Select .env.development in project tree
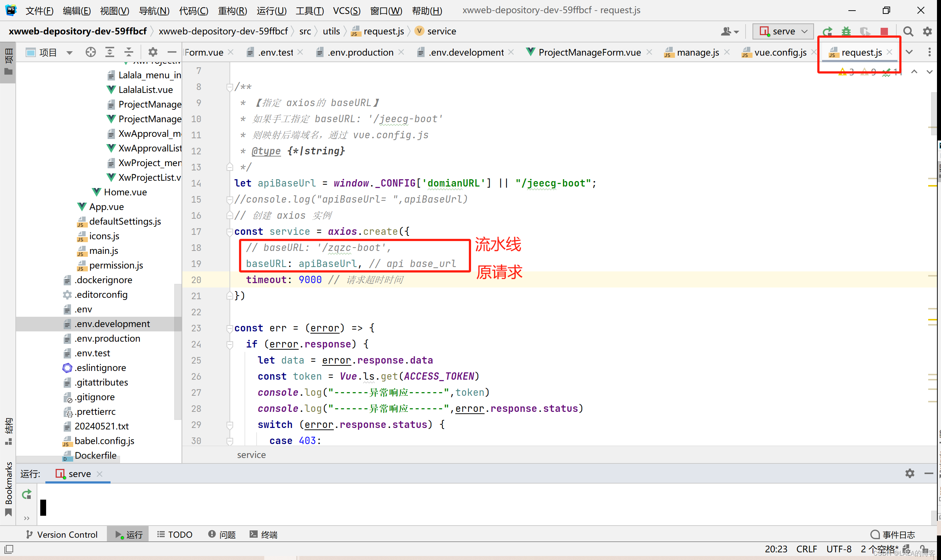Screen dimensions: 941x560 (x=99, y=324)
